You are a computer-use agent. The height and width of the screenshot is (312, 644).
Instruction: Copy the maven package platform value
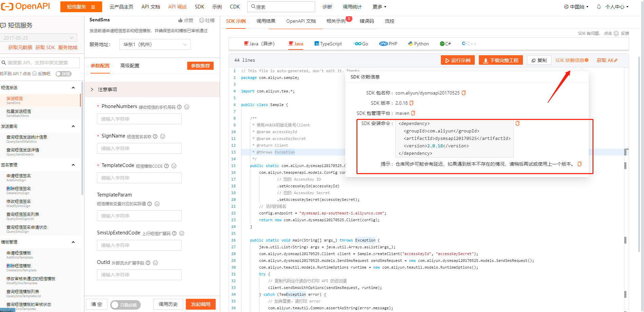coord(413,113)
